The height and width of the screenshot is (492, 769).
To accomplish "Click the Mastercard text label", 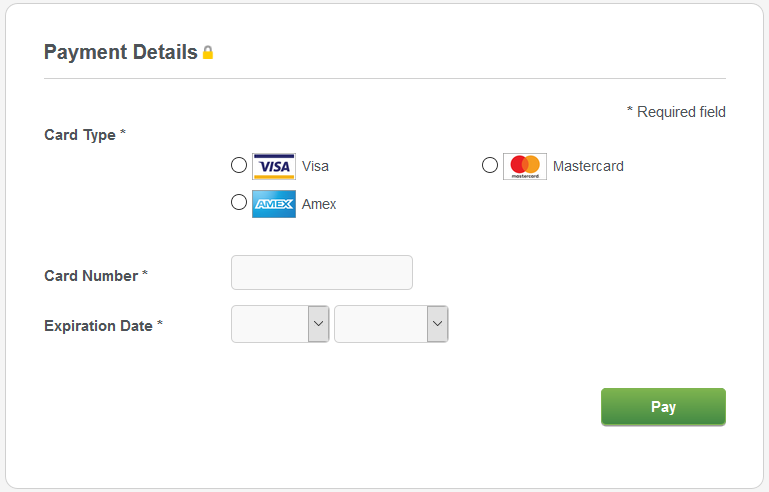I will tap(588, 166).
